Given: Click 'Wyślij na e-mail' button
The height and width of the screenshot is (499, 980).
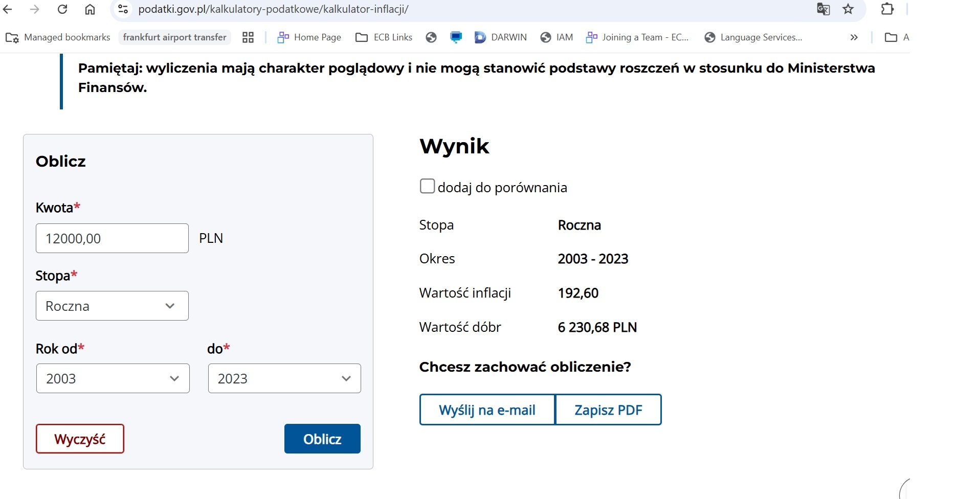Looking at the screenshot, I should pyautogui.click(x=487, y=410).
